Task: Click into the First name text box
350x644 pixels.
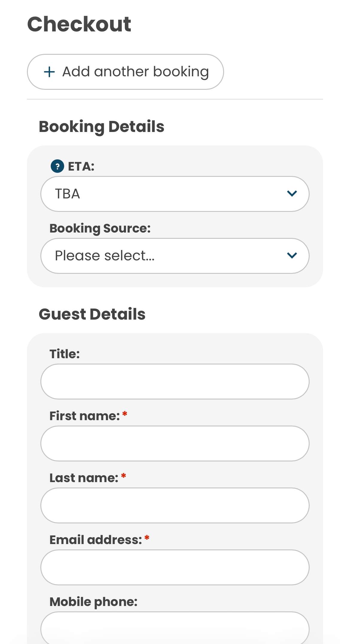Action: point(175,443)
